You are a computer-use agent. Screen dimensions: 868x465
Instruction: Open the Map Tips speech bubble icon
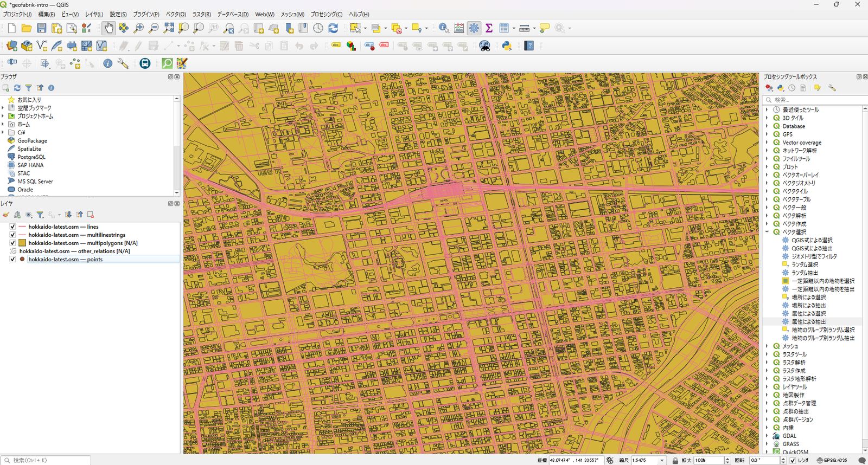tap(544, 28)
